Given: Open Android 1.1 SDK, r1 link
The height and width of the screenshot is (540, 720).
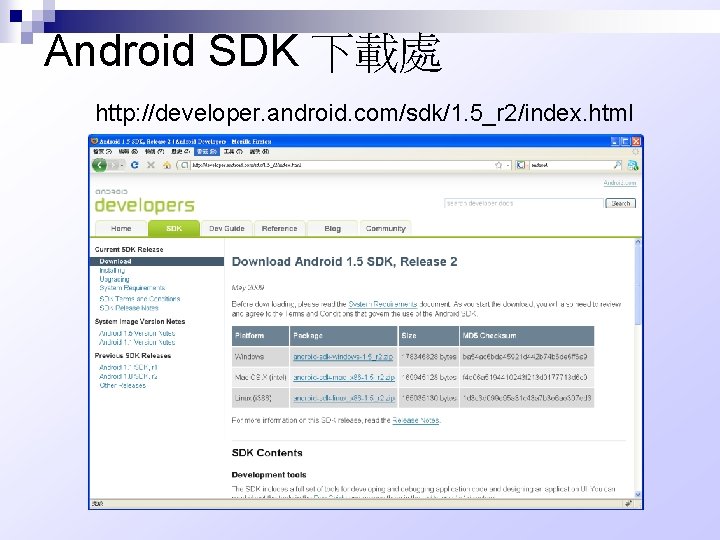Looking at the screenshot, I should point(128,367).
